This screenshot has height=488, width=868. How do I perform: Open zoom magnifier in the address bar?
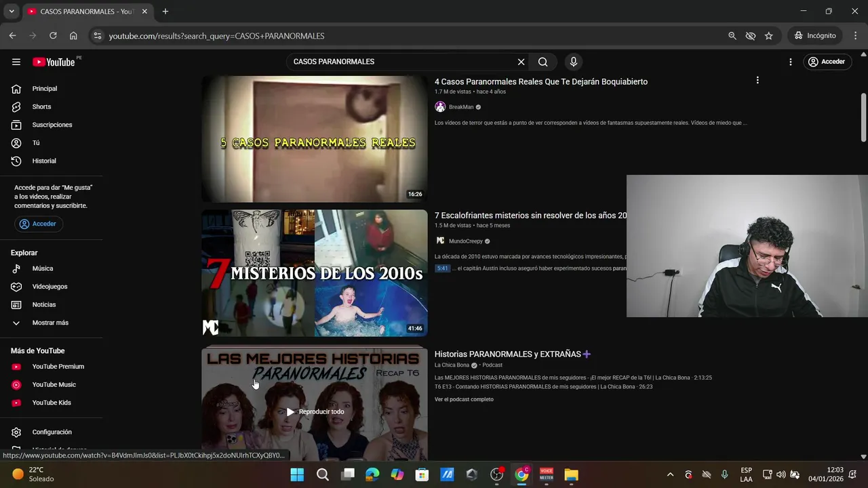(x=732, y=36)
